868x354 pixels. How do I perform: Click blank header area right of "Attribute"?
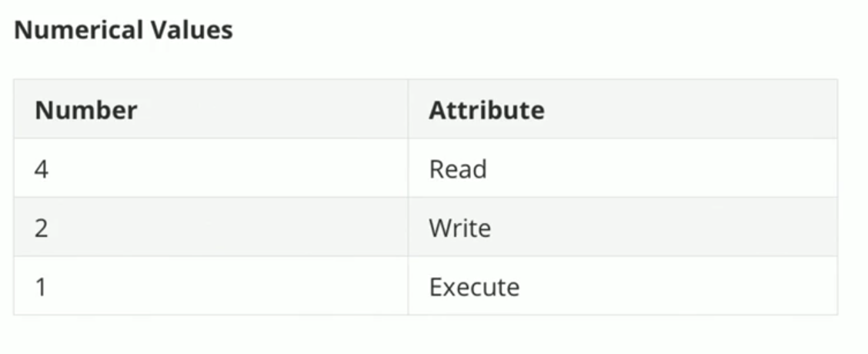tap(693, 110)
